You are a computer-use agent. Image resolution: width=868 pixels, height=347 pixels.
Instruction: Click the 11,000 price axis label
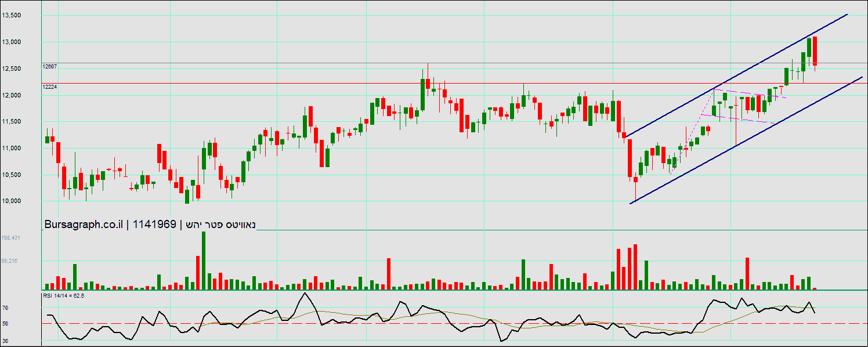12,149
